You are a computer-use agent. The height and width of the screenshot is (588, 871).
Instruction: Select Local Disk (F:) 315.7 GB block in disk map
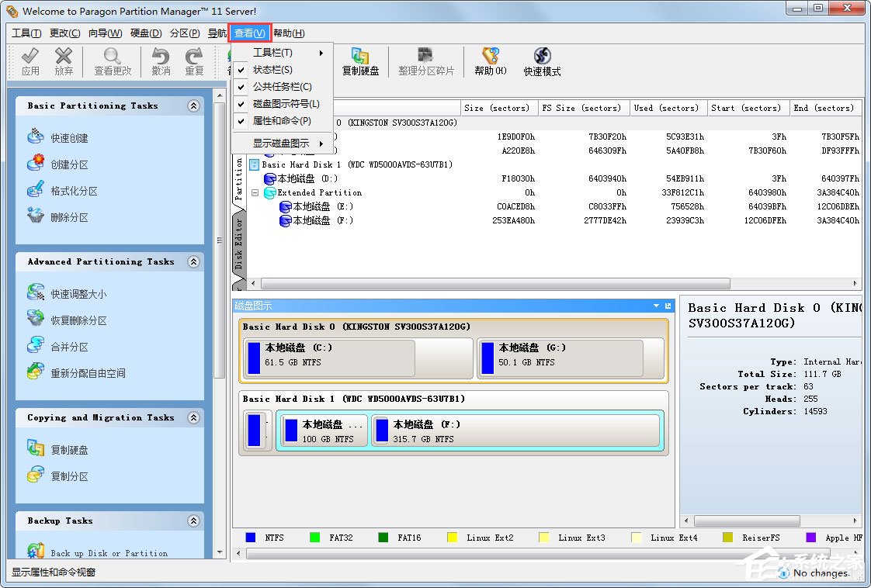pyautogui.click(x=515, y=431)
